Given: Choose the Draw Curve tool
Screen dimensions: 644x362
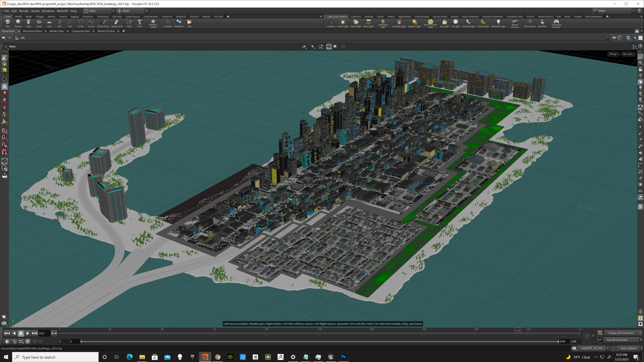Looking at the screenshot, I should click(x=103, y=23).
